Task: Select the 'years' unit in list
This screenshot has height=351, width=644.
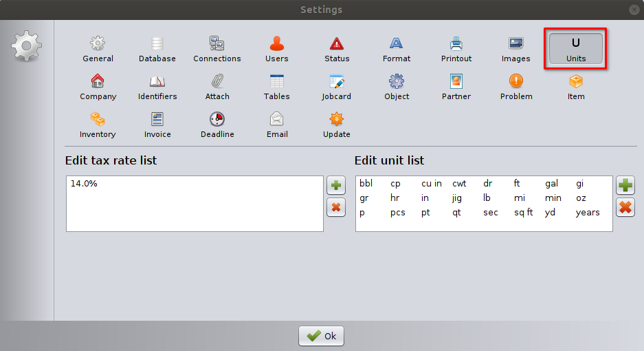Action: (x=588, y=213)
